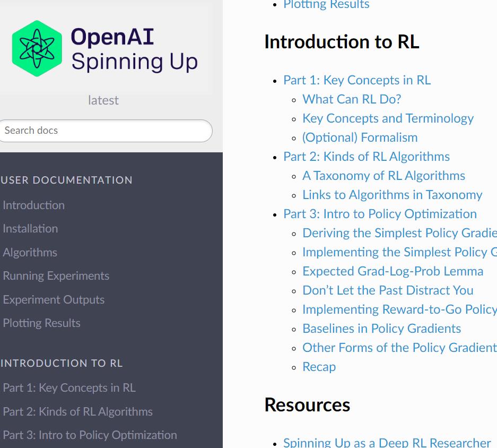This screenshot has width=497, height=448.
Task: Click the OpenAI Spinning Up title text
Action: coord(134,49)
